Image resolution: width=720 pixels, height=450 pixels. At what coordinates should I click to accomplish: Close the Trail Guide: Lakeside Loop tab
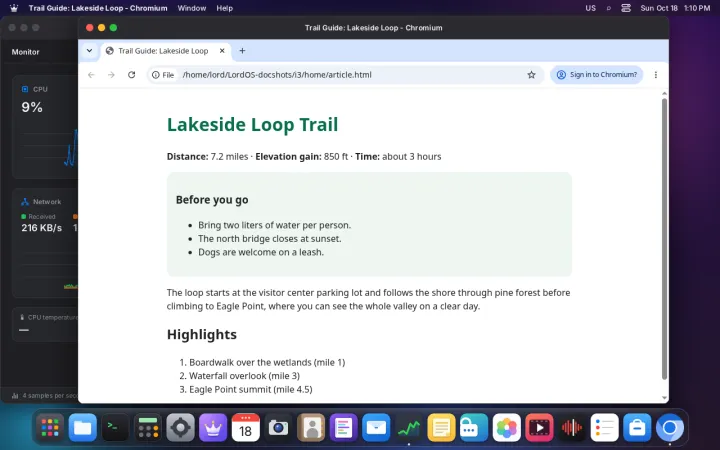(222, 51)
